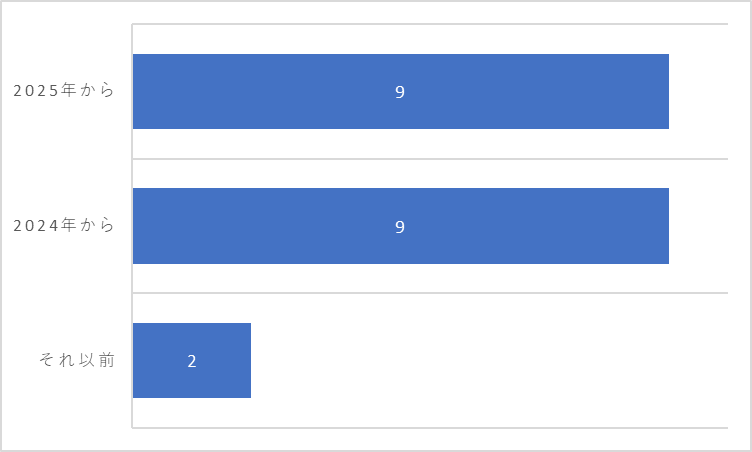Viewport: 752px width, 452px height.
Task: Click the それ以前 axis label
Action: point(77,360)
